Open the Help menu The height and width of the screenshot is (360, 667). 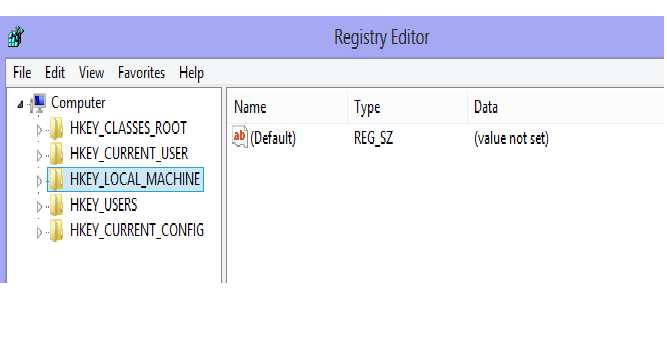(191, 73)
